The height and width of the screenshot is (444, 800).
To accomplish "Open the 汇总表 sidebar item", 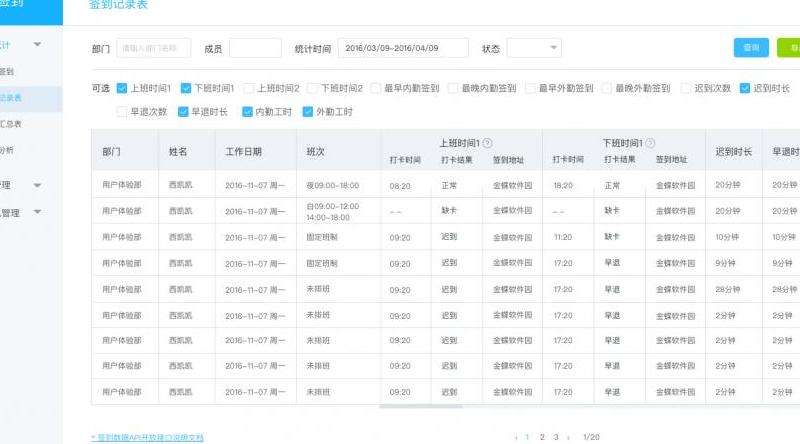I will point(10,124).
